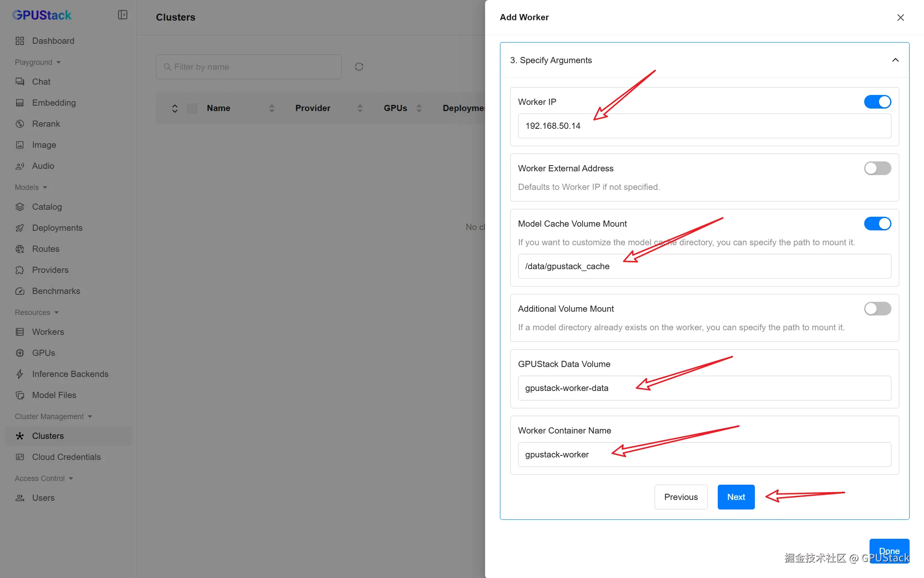Open the Rerank playground icon
924x578 pixels.
(20, 124)
